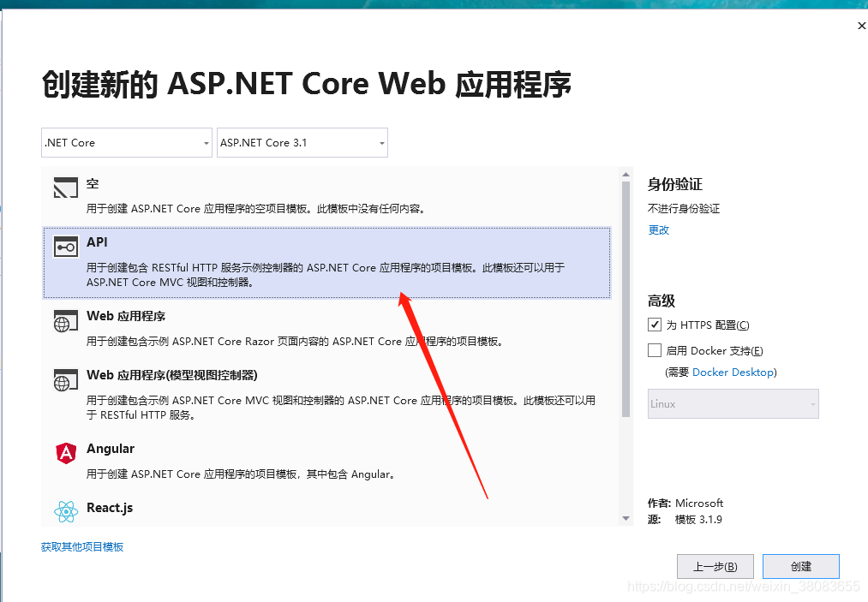868x602 pixels.
Task: Click the 不进行身份验证 text
Action: click(x=684, y=209)
